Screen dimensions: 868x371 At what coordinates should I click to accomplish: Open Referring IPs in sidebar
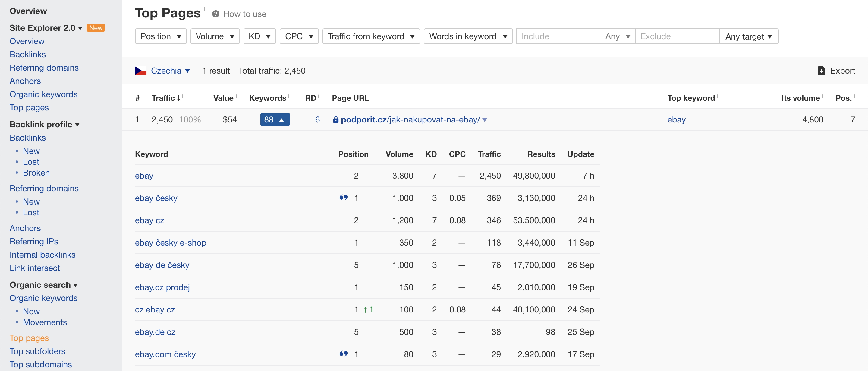(x=34, y=242)
